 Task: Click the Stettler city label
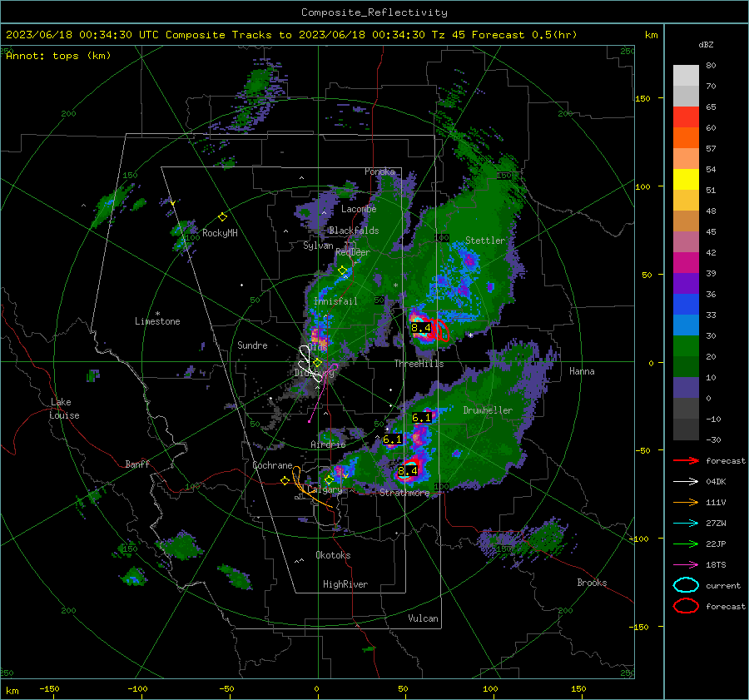click(485, 241)
